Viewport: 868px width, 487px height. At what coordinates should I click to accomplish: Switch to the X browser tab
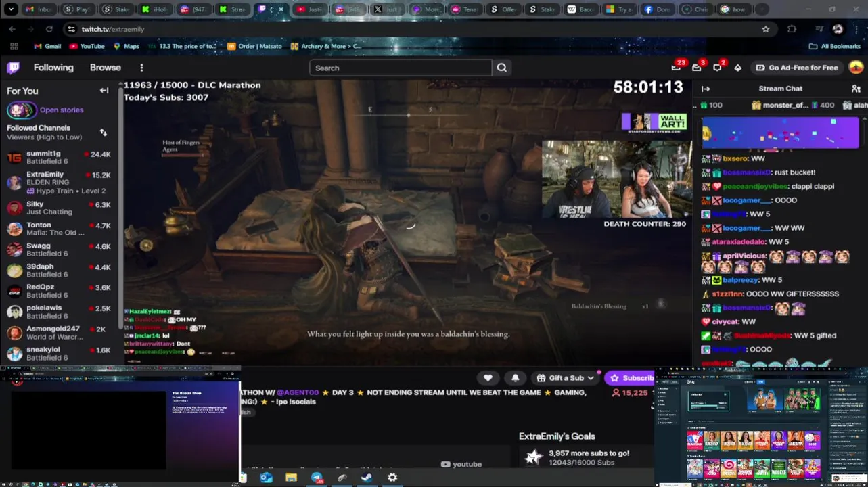pyautogui.click(x=388, y=9)
